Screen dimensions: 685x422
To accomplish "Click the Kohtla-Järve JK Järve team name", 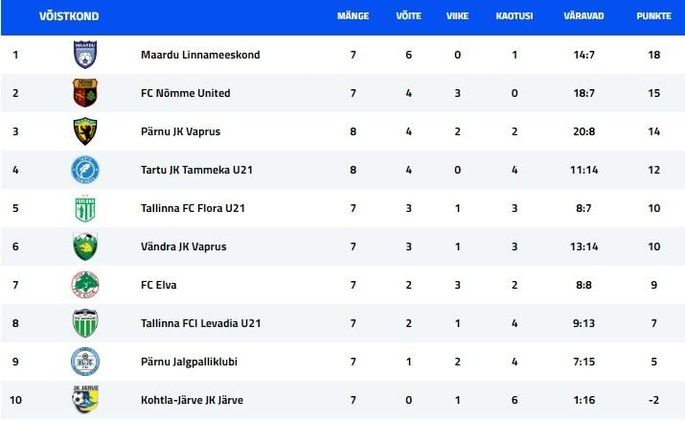I will [x=192, y=400].
